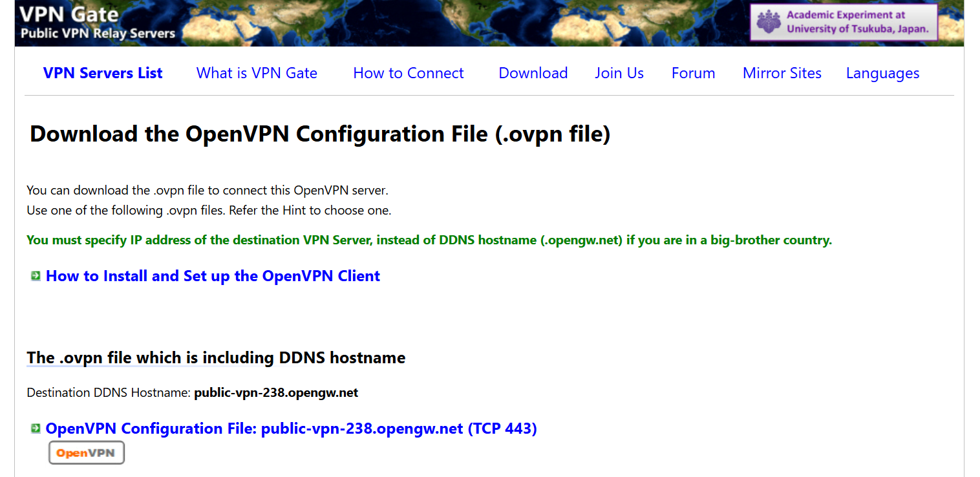Open the Academic Experiment banner

pyautogui.click(x=844, y=21)
